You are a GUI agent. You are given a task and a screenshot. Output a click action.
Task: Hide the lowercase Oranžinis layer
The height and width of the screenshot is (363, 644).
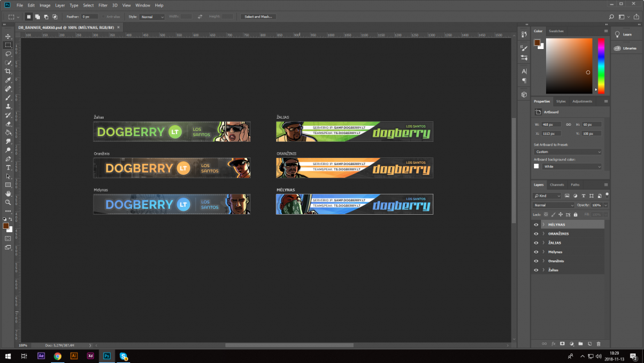click(536, 260)
